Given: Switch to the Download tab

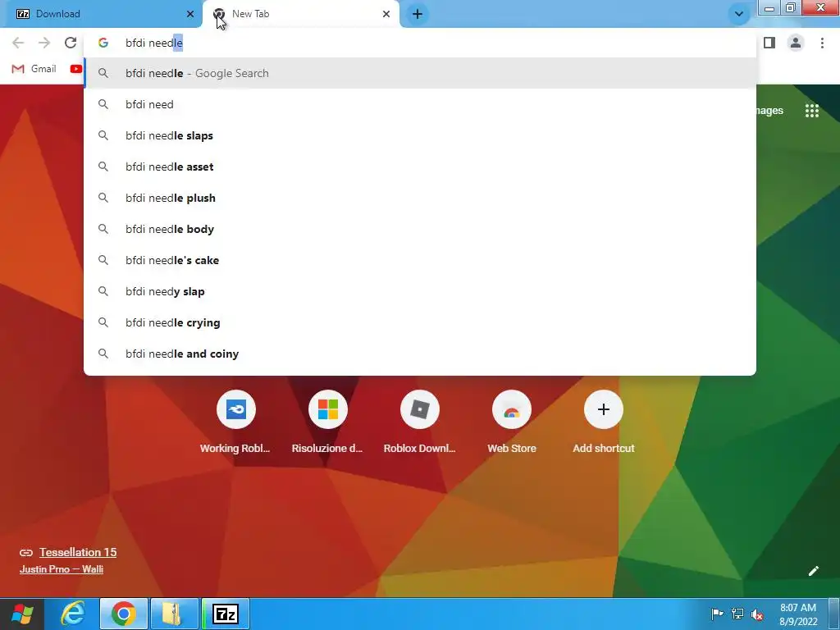Looking at the screenshot, I should (101, 14).
